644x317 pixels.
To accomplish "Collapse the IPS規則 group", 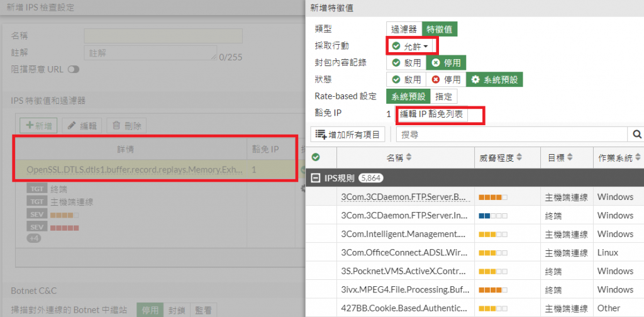I will pos(316,178).
